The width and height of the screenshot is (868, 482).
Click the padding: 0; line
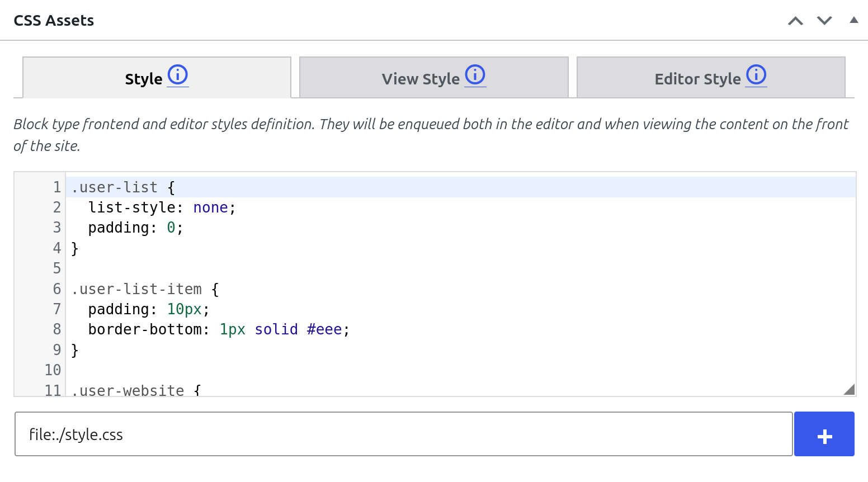pos(460,228)
